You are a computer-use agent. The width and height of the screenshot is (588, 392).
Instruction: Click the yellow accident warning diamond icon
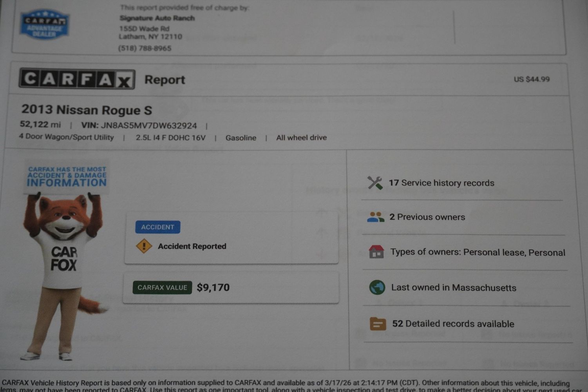point(144,246)
